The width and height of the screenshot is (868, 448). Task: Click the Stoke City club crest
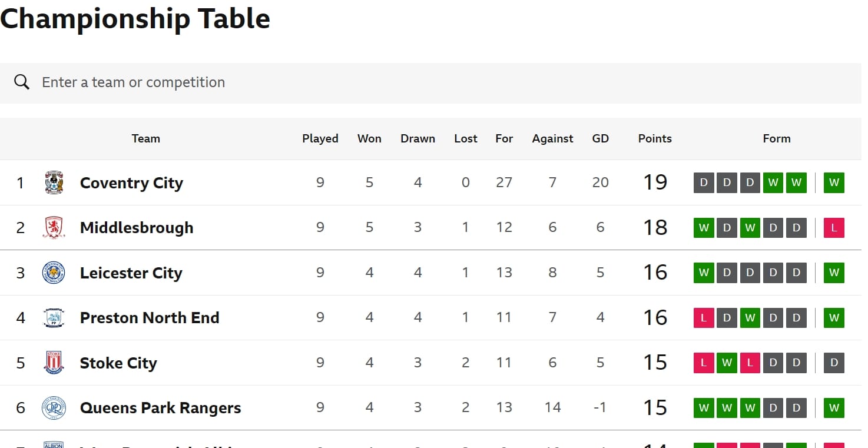click(54, 363)
